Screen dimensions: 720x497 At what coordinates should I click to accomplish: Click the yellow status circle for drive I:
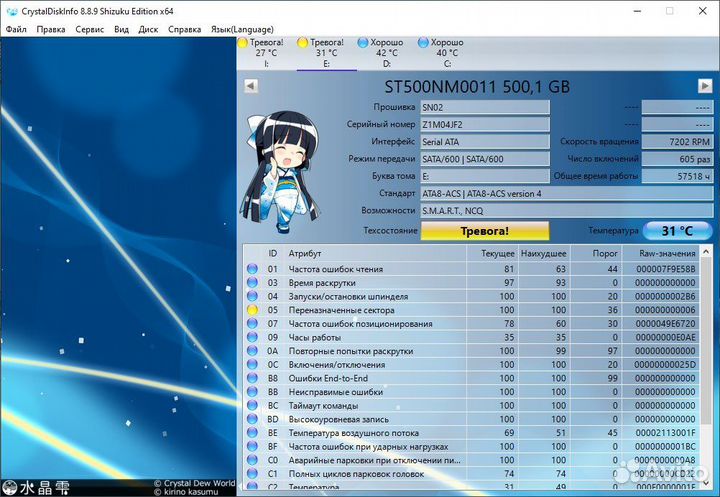click(244, 44)
